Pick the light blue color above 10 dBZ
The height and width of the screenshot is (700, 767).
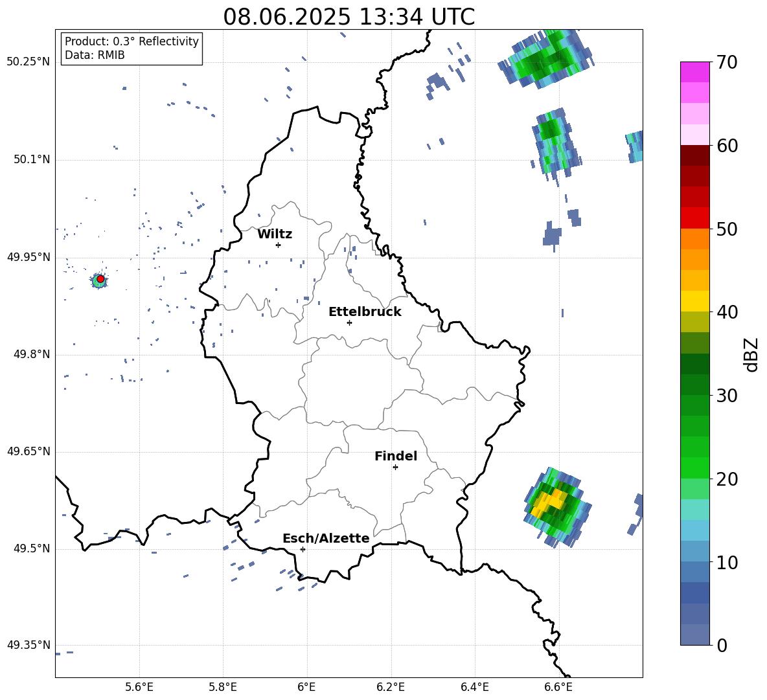pyautogui.click(x=694, y=552)
